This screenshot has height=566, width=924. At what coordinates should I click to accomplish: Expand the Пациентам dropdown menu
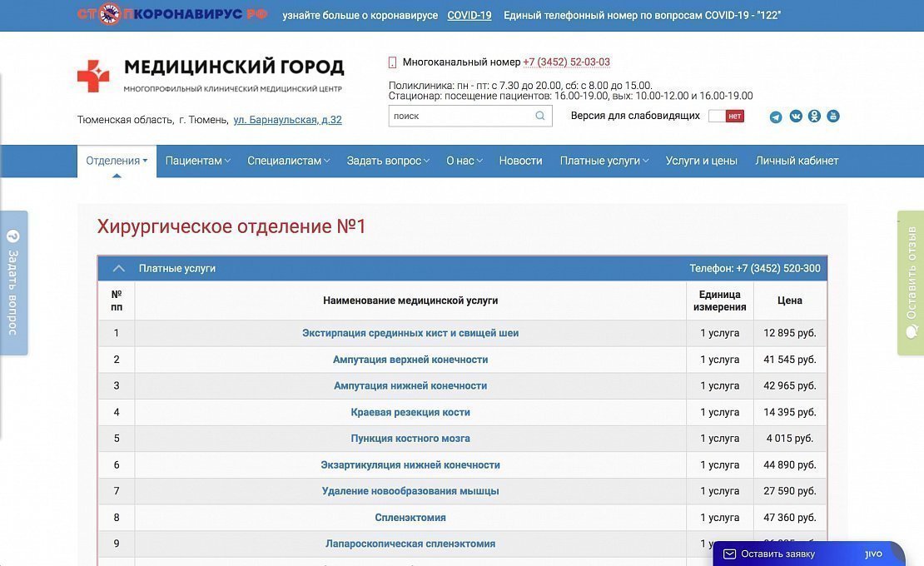(197, 161)
